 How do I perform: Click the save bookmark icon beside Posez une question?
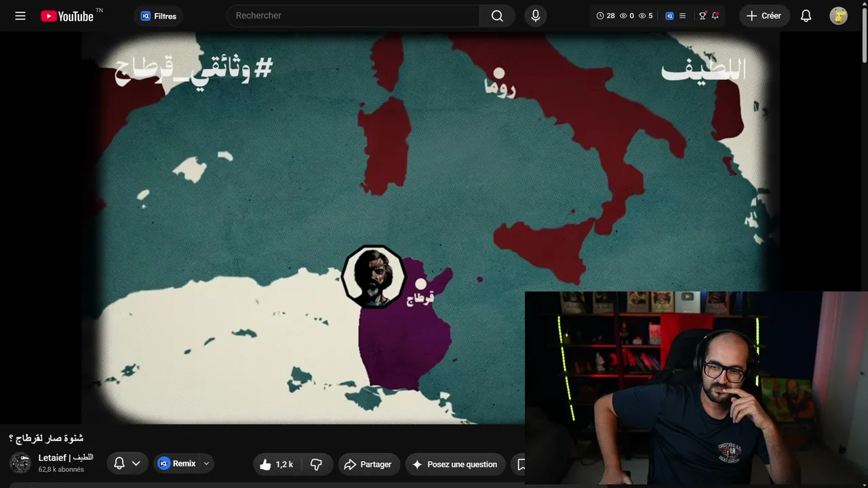point(519,464)
